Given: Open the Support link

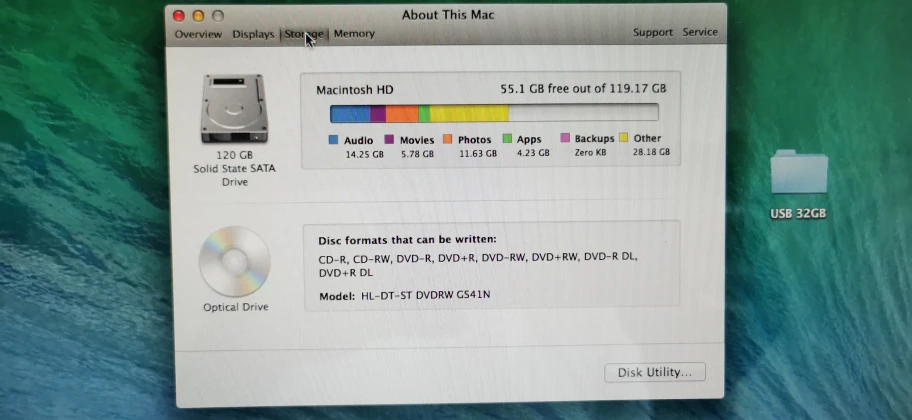Looking at the screenshot, I should (652, 32).
